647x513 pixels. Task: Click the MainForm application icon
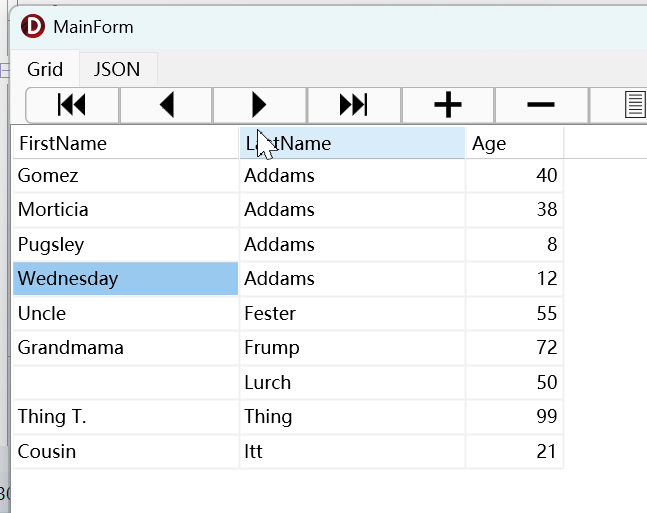pos(33,27)
